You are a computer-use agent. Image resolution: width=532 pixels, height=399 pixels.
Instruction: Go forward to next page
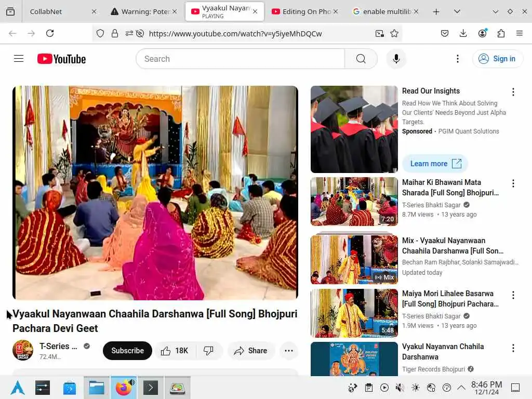click(x=31, y=33)
